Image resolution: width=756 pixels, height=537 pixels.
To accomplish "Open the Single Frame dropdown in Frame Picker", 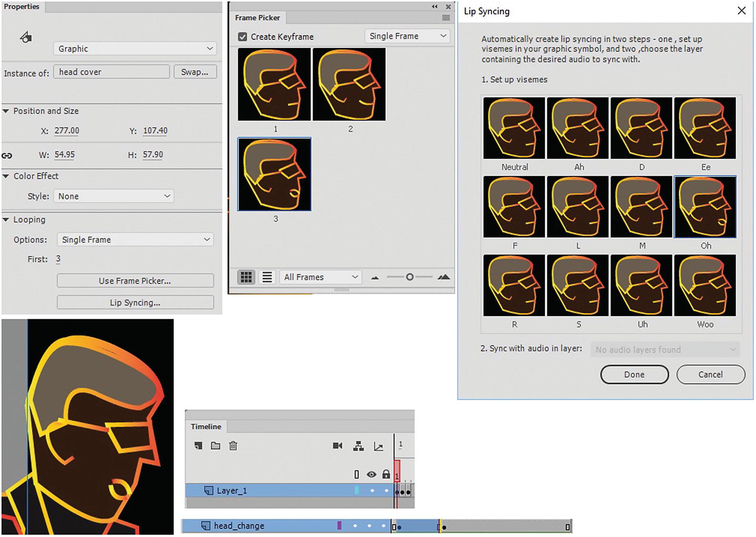I will tap(407, 36).
